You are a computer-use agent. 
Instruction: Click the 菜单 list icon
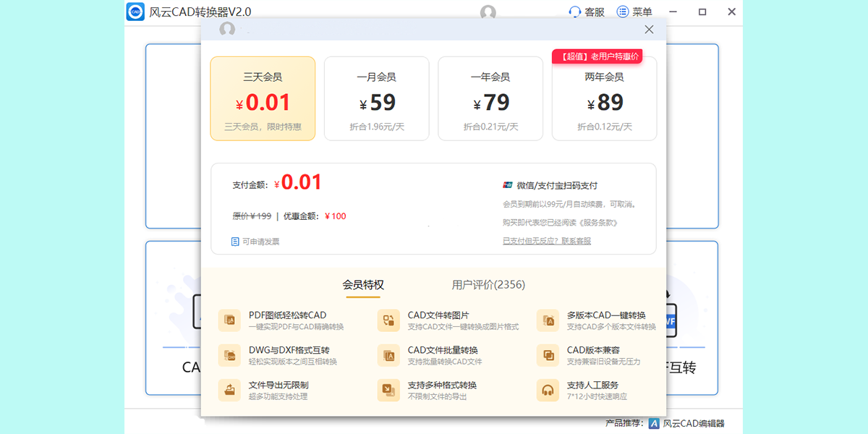[623, 12]
